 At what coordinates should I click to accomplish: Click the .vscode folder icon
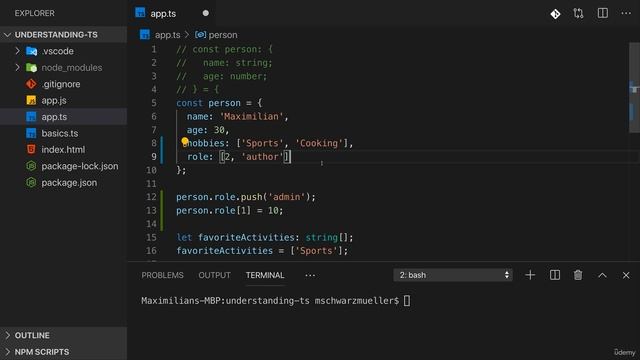pyautogui.click(x=31, y=51)
